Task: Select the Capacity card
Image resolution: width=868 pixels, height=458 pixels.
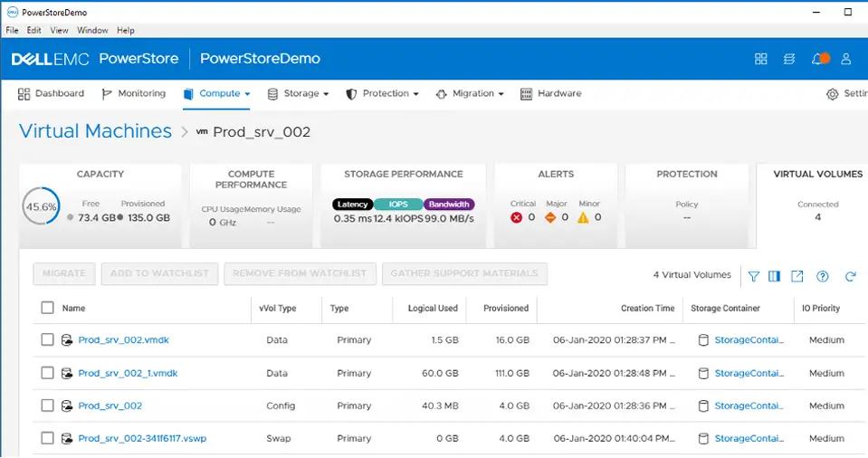Action: pyautogui.click(x=100, y=205)
